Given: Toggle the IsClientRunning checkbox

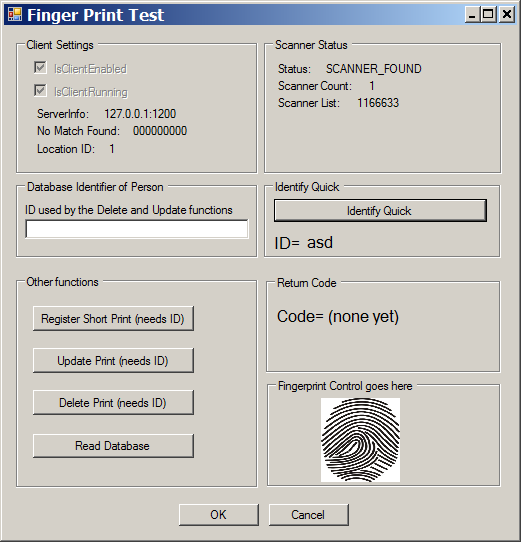Looking at the screenshot, I should click(x=40, y=91).
